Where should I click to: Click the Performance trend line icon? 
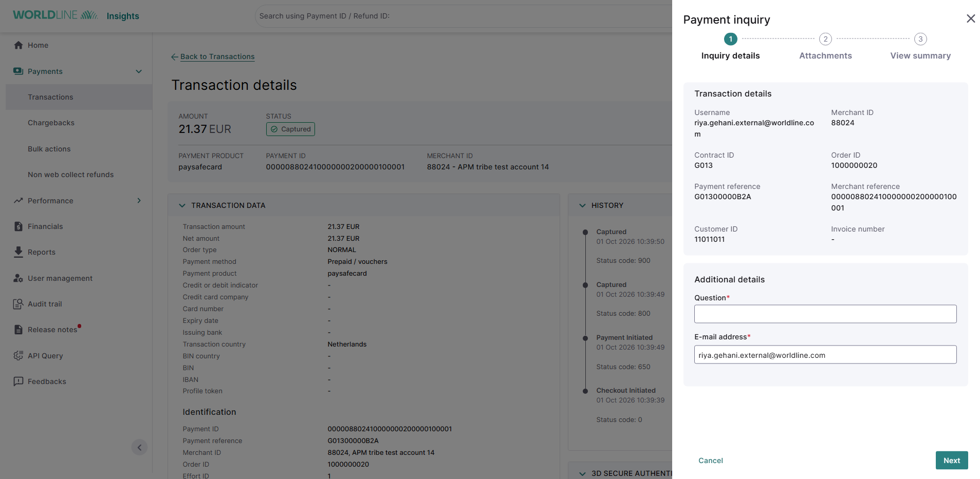(19, 200)
